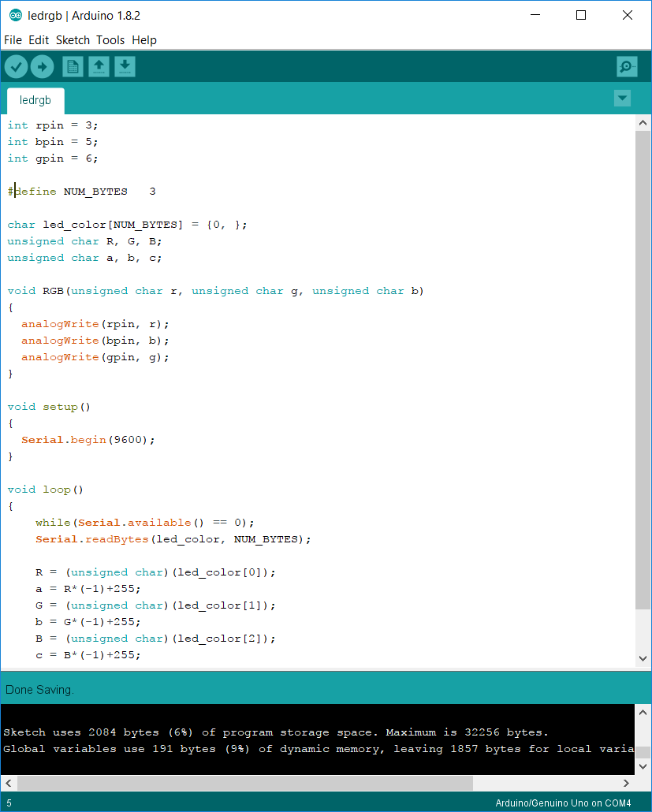Expand the tab options dropdown arrow
This screenshot has height=812, width=652.
622,98
